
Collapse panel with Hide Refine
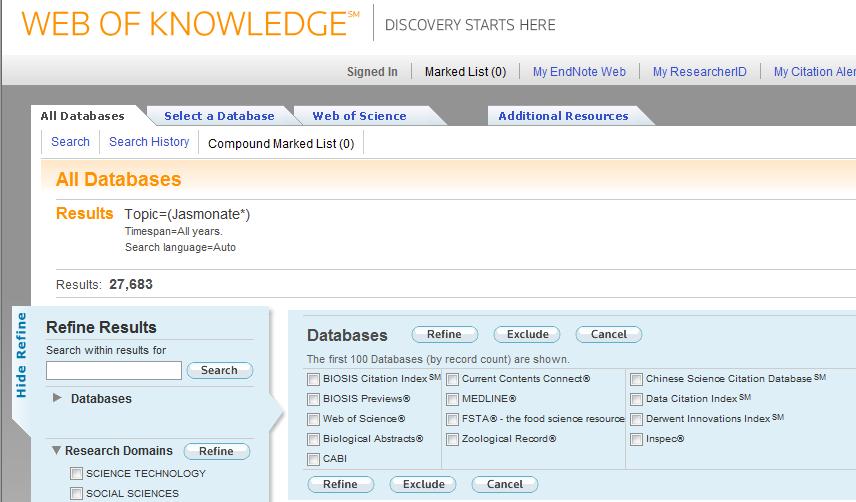[x=21, y=355]
